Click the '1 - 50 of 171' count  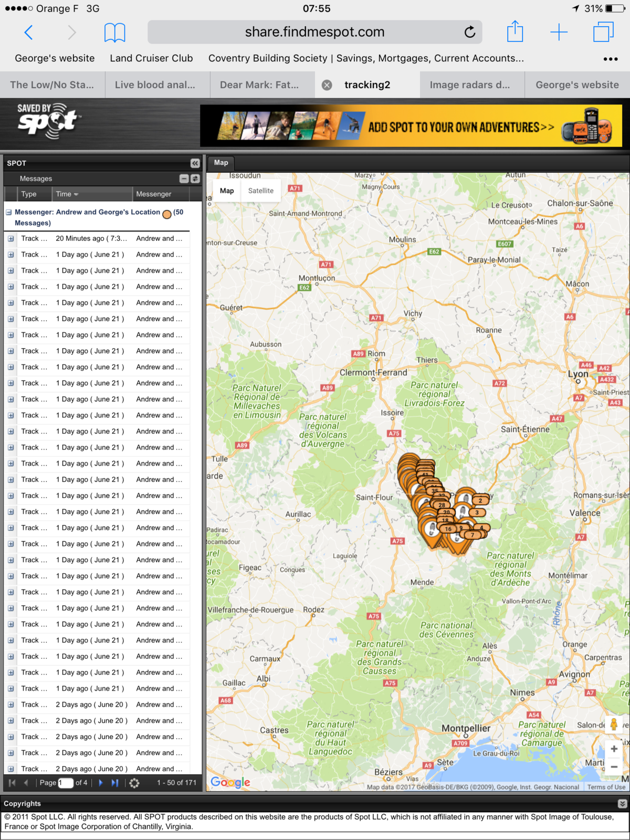[x=176, y=783]
